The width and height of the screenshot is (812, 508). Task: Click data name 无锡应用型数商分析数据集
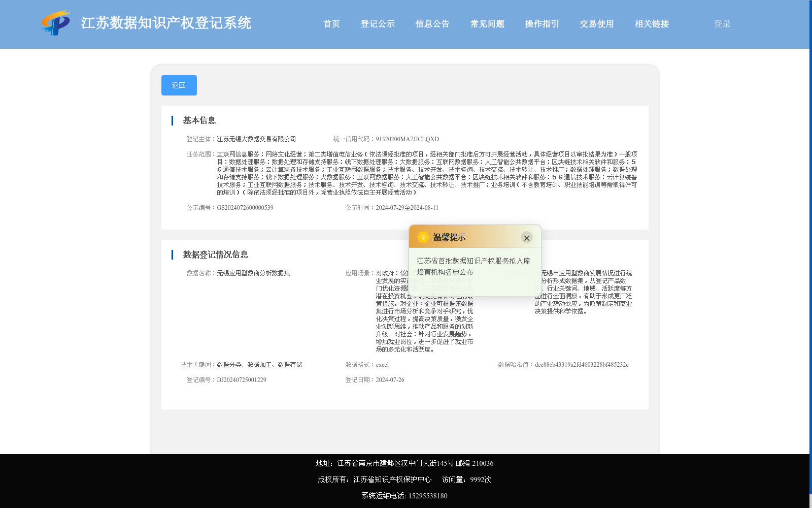(253, 273)
